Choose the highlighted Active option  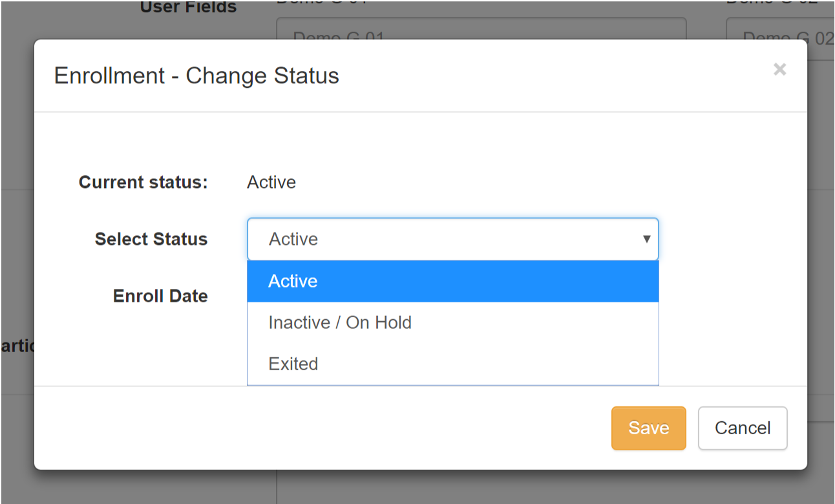click(452, 281)
